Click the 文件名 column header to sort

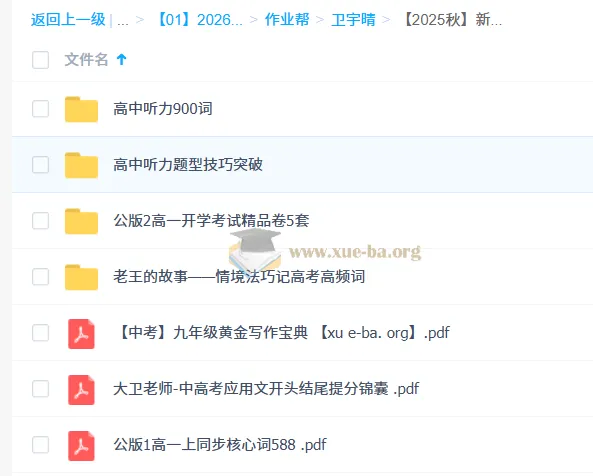[86, 60]
